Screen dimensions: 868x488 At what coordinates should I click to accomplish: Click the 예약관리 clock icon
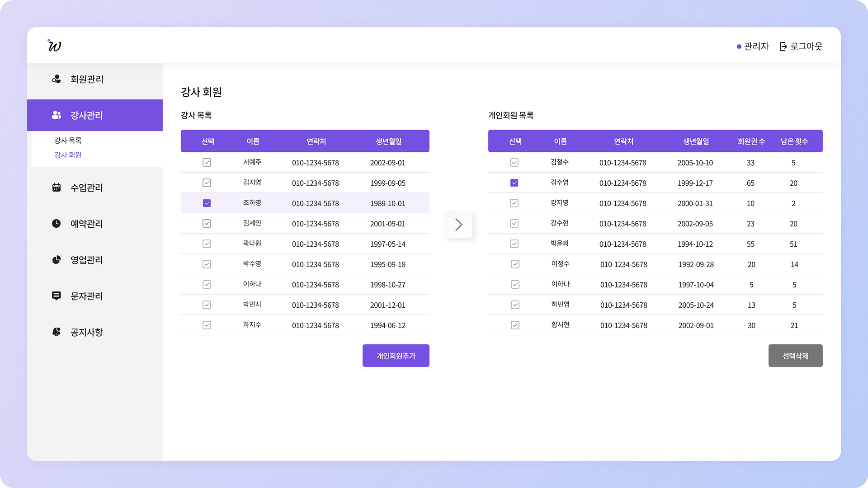[56, 224]
